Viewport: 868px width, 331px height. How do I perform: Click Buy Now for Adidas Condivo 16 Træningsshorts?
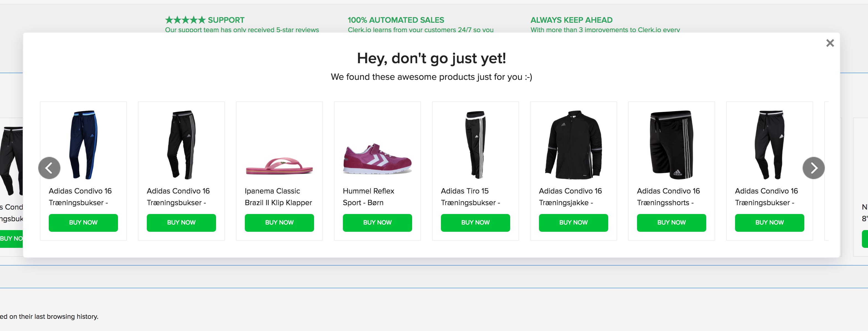click(x=671, y=222)
